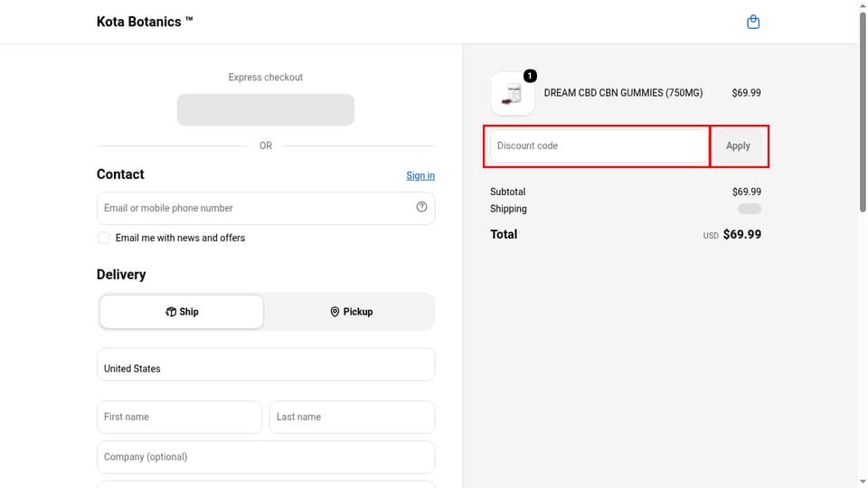This screenshot has height=488, width=868.
Task: Focus the Email or mobile phone number field
Action: pyautogui.click(x=266, y=208)
